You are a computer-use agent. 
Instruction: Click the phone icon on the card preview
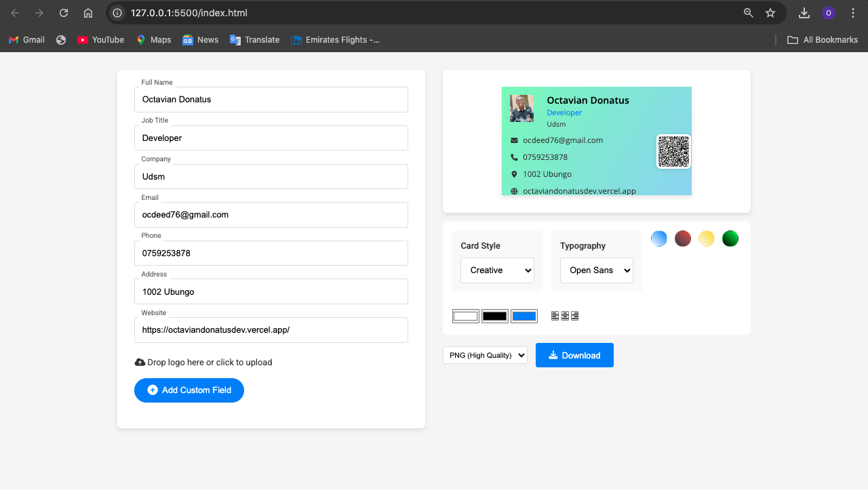pos(514,157)
